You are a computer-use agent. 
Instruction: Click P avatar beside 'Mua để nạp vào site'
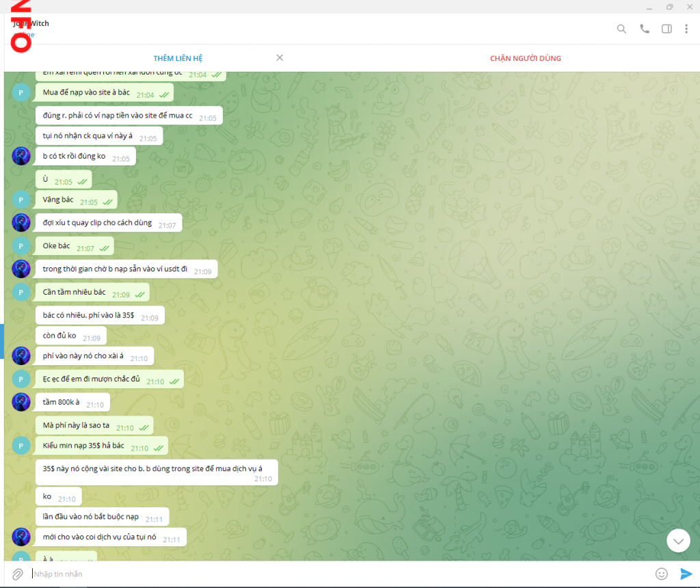coord(21,93)
